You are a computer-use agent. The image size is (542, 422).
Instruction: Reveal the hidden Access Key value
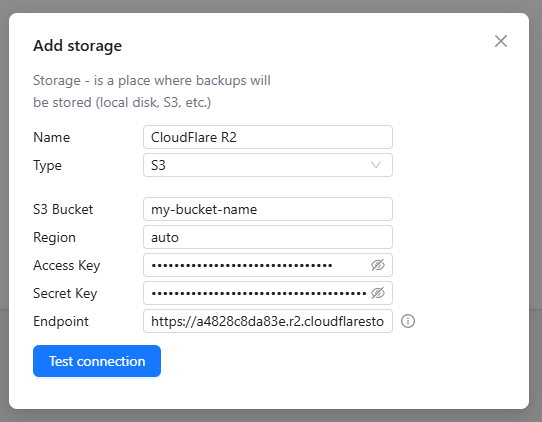coord(378,265)
